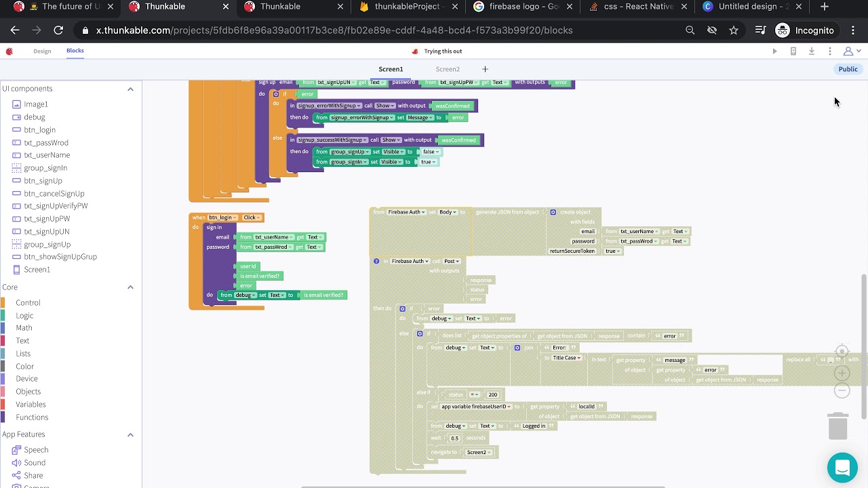Select the txt_userName component in the list
This screenshot has height=488, width=868.
(x=47, y=155)
